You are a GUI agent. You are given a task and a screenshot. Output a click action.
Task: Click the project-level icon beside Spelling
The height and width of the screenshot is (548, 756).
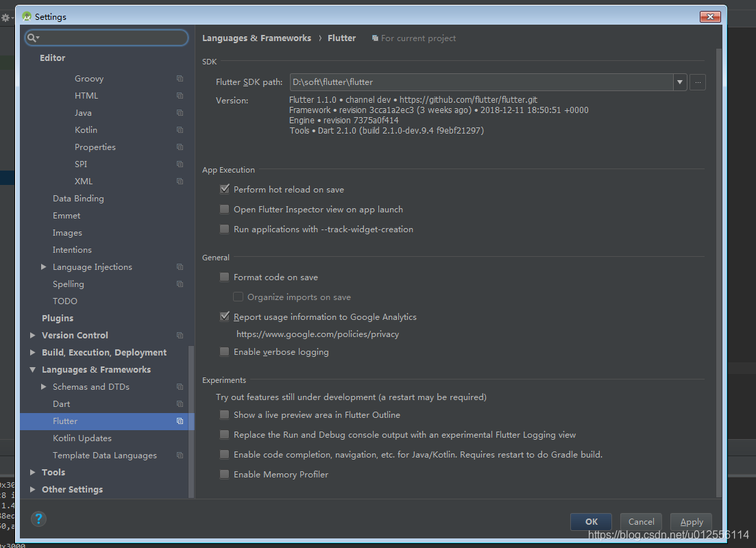pos(180,284)
